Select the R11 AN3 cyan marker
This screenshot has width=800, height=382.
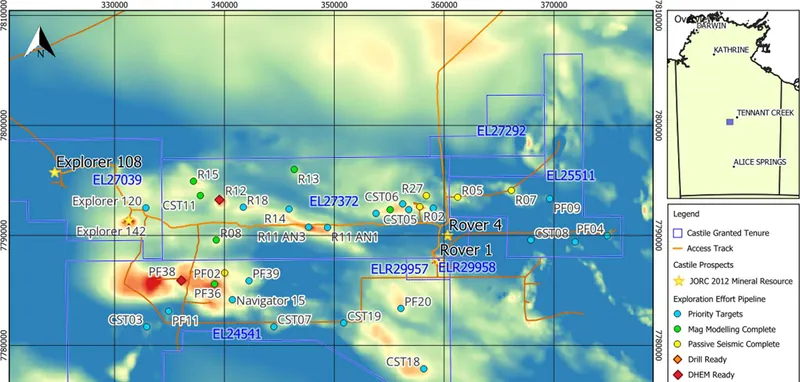pyautogui.click(x=309, y=227)
